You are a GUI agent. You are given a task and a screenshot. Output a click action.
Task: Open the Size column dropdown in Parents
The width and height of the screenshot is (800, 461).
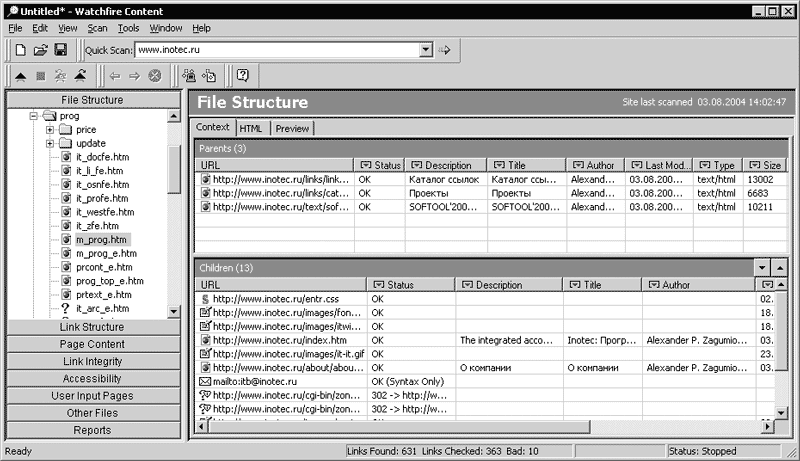[754, 165]
